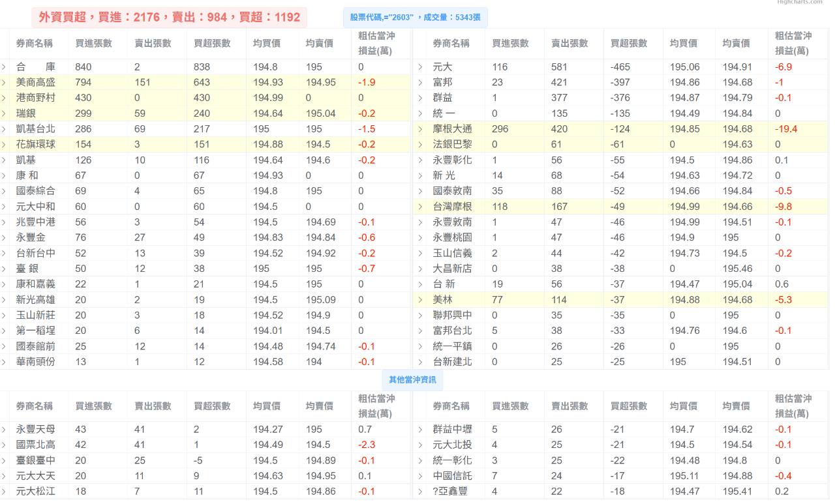Select the 群益 seller name
835x504 pixels.
(x=443, y=98)
